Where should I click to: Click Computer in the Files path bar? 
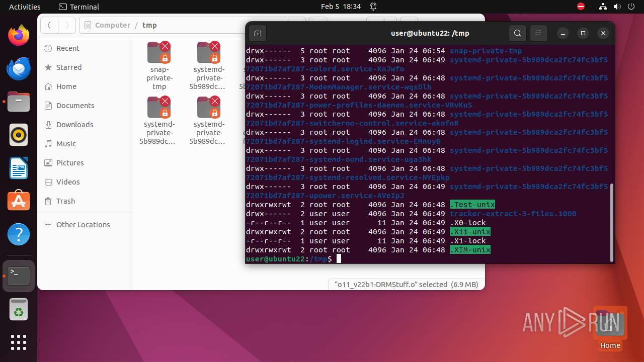112,25
